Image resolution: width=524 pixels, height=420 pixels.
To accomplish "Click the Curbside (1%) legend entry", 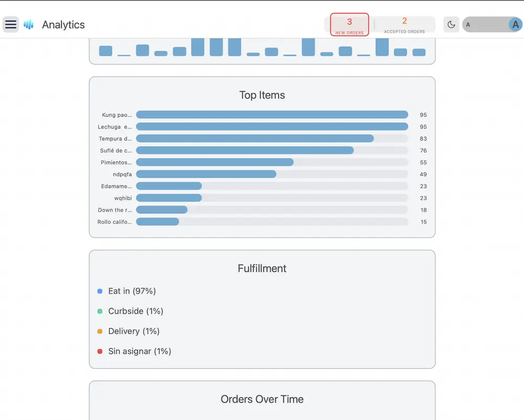I will click(136, 311).
